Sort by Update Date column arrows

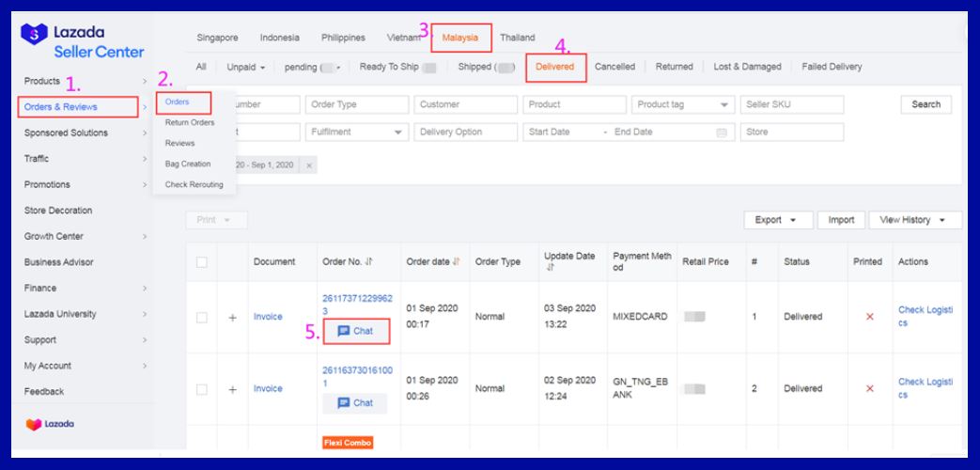(550, 268)
